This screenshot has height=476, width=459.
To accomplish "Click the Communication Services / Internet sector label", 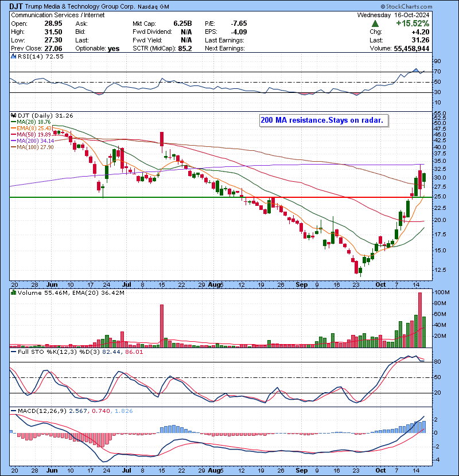I will point(58,15).
